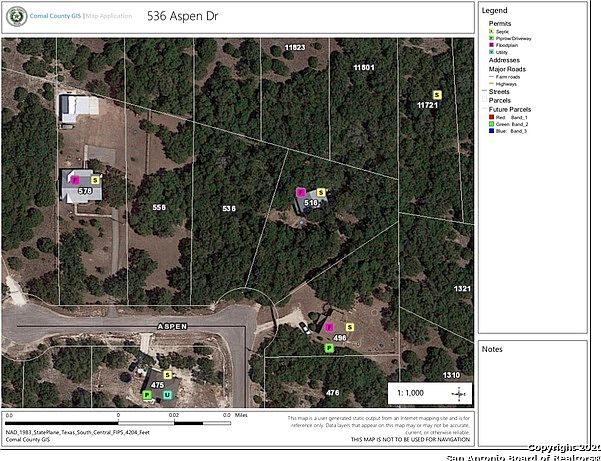Click address label 475
601x461 pixels.
158,385
